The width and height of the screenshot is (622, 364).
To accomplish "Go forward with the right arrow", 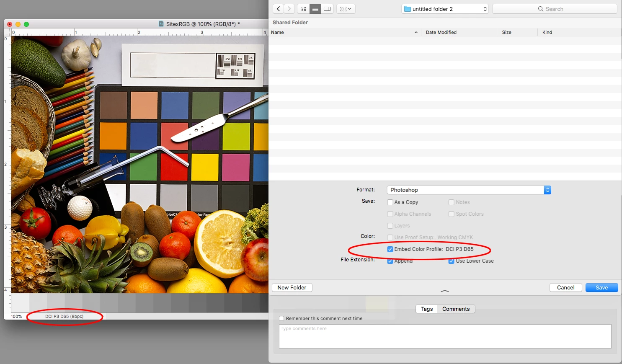I will click(x=289, y=9).
